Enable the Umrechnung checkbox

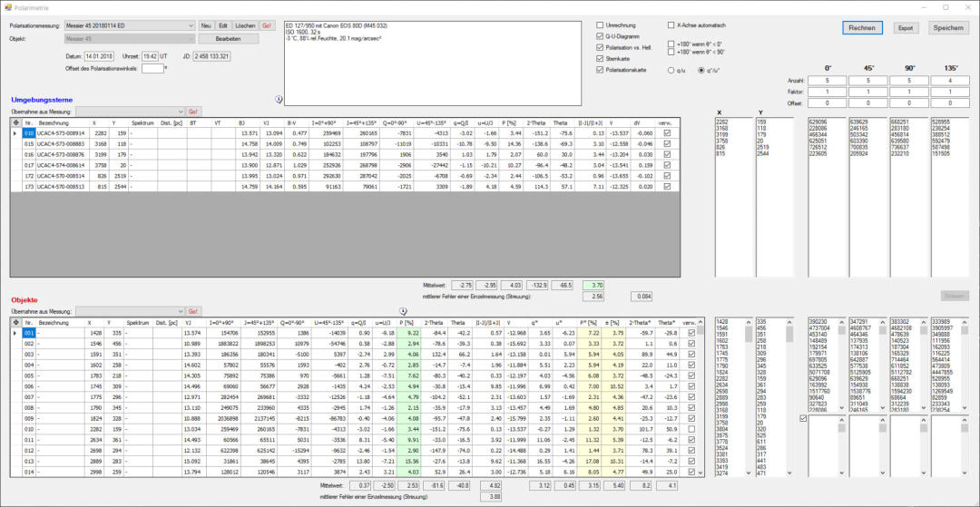[x=600, y=24]
